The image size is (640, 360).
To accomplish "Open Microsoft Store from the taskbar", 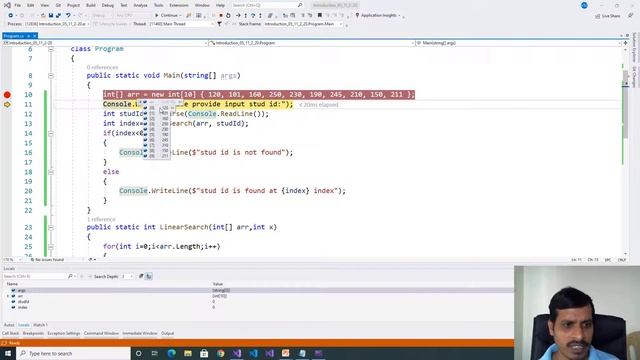I will [204, 353].
